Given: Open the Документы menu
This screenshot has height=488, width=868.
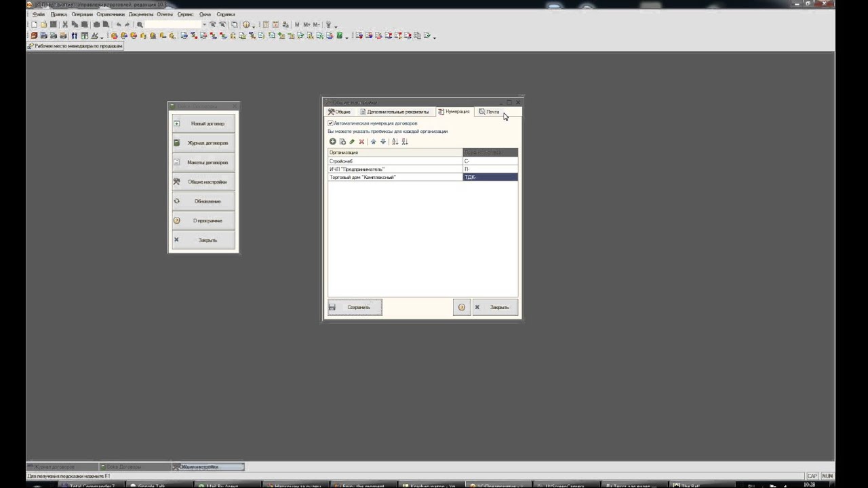Looking at the screenshot, I should pos(141,14).
